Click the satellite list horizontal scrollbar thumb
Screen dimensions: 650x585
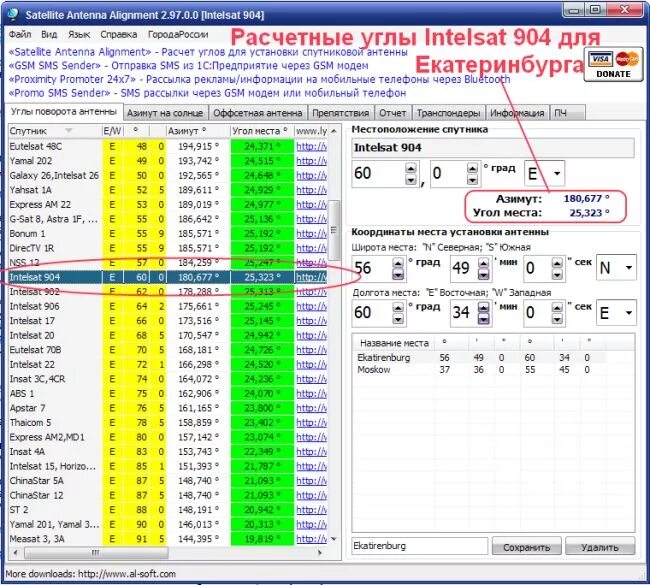click(96, 553)
